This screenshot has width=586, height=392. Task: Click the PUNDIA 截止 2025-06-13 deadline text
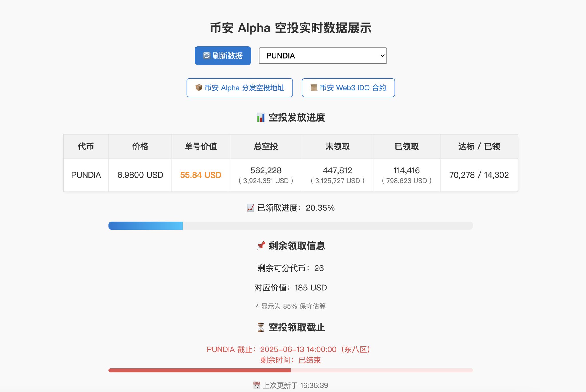click(x=289, y=349)
